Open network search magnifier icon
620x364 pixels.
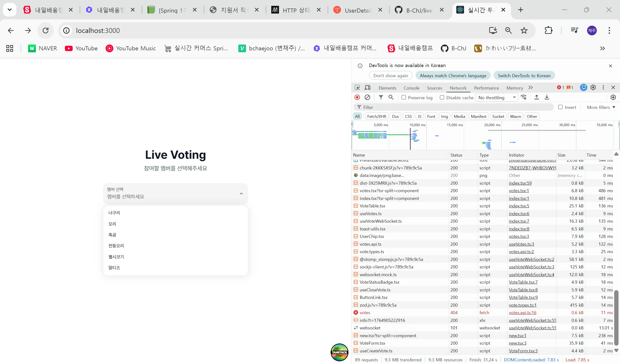coord(391,97)
